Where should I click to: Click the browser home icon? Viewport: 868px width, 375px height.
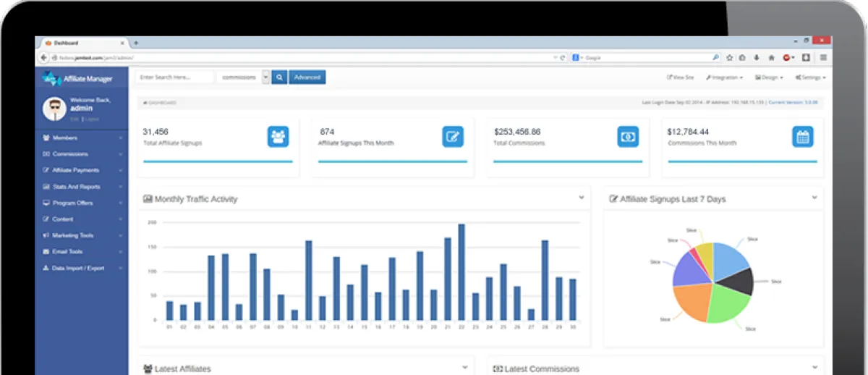click(x=771, y=57)
